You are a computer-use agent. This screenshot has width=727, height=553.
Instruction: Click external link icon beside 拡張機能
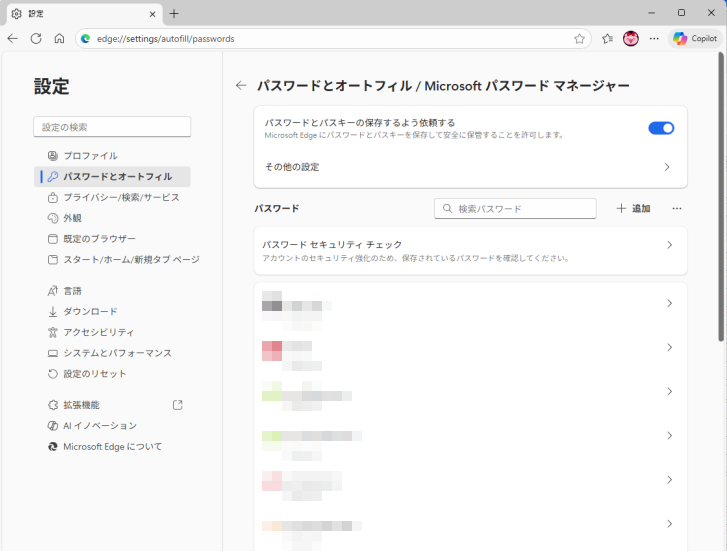coord(178,405)
